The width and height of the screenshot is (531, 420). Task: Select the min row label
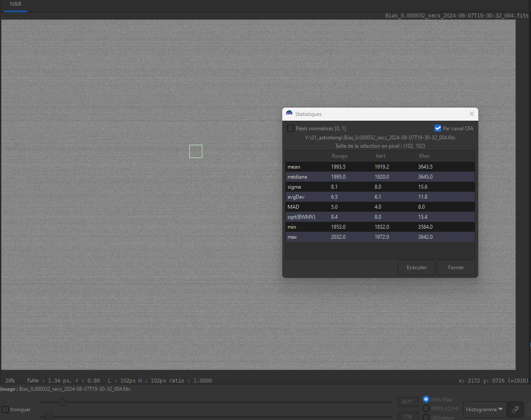coord(292,227)
